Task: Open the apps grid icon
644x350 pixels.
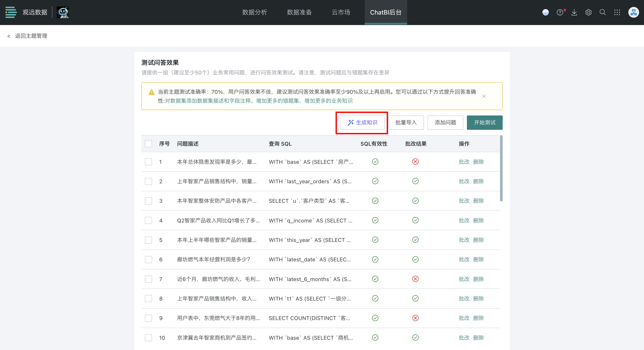Action: [617, 12]
